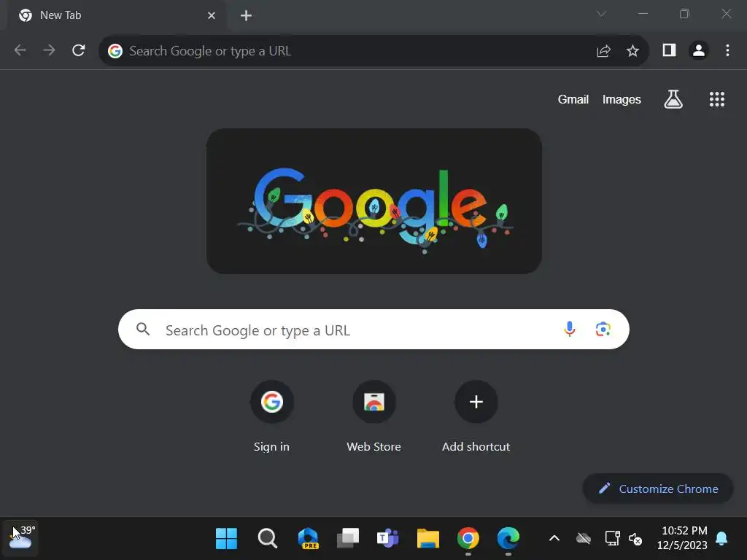The height and width of the screenshot is (560, 747).
Task: Open the Windows Start menu
Action: (x=226, y=539)
